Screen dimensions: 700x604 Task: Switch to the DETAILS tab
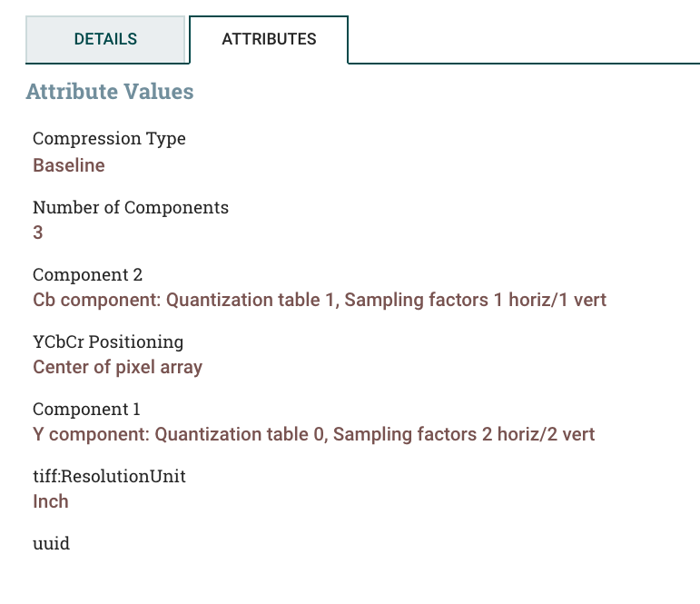105,39
